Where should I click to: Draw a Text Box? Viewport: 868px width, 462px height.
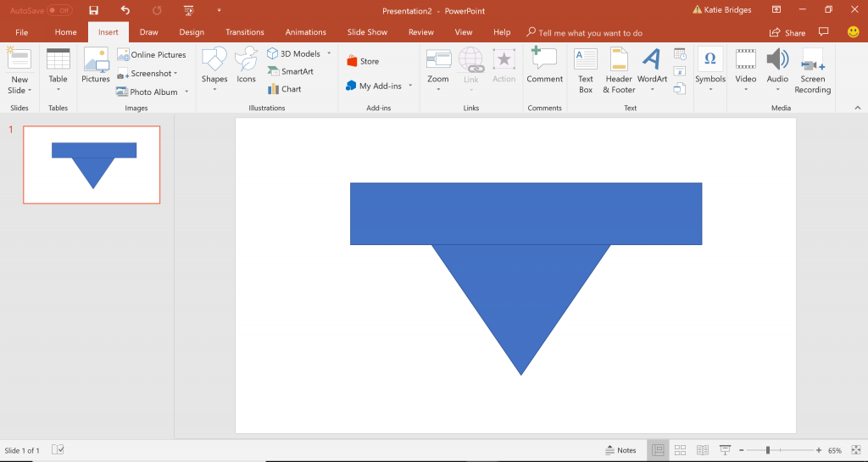click(586, 70)
